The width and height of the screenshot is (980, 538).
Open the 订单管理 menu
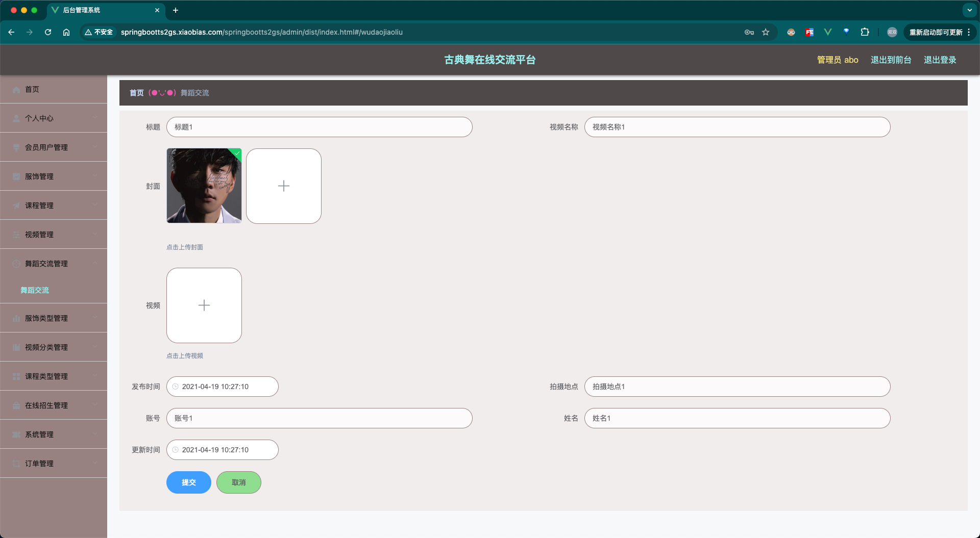54,464
